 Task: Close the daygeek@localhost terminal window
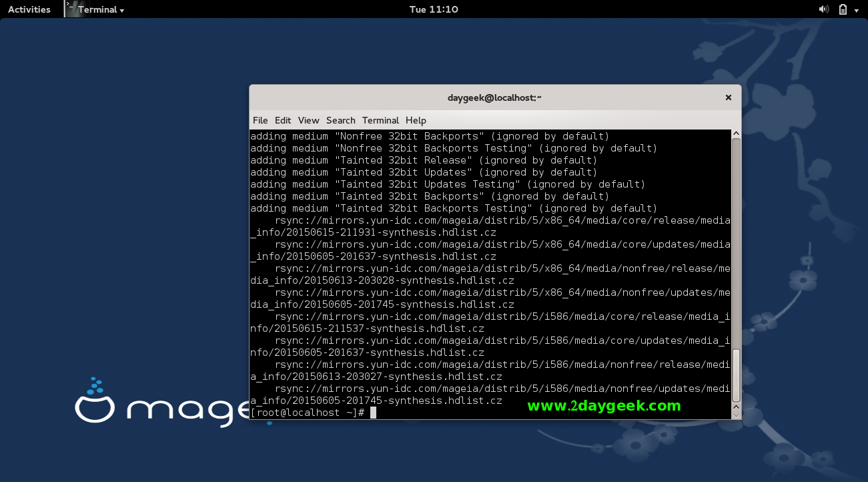point(728,97)
